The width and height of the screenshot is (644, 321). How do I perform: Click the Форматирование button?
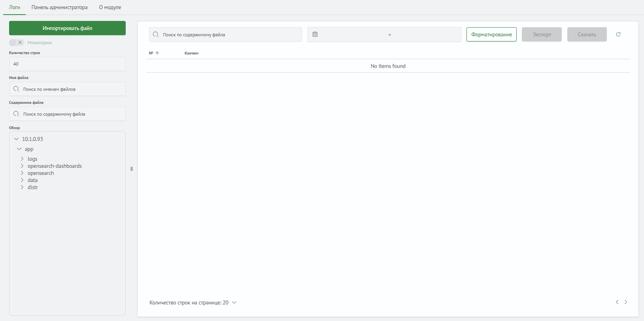pos(491,34)
